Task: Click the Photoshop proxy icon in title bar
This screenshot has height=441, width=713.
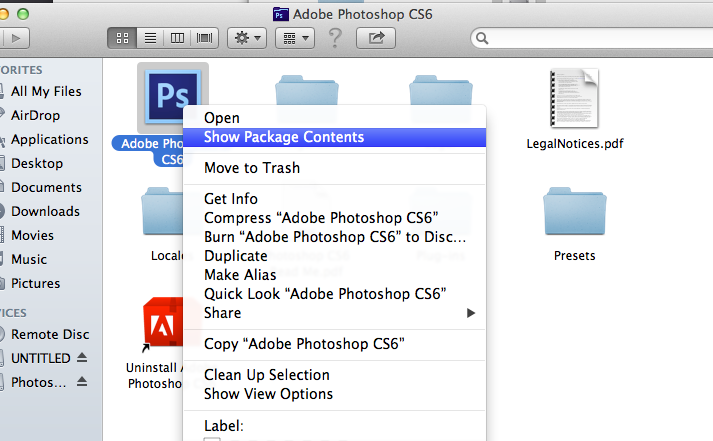Action: tap(281, 15)
